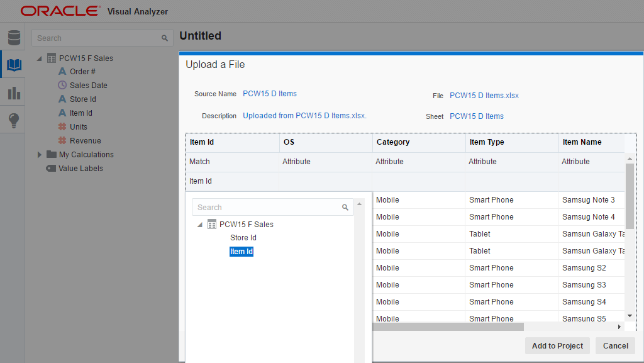
Task: Click the Order # element in the sidebar
Action: coord(82,72)
